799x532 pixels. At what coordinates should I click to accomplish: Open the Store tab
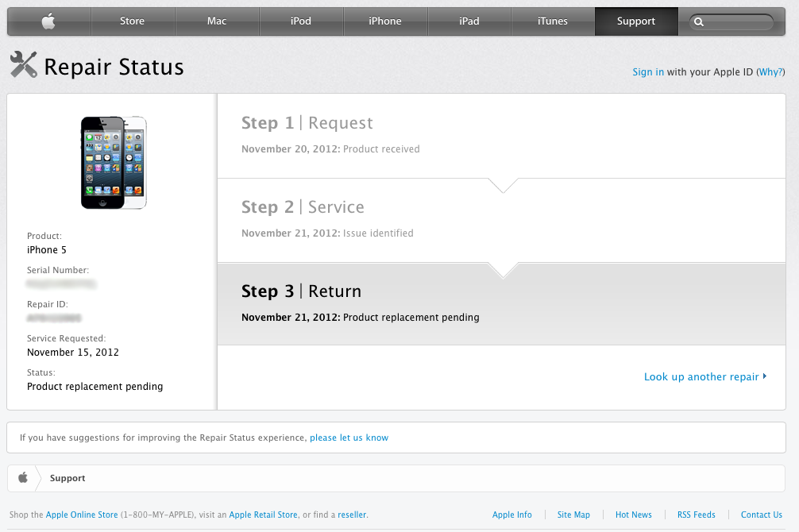[133, 21]
